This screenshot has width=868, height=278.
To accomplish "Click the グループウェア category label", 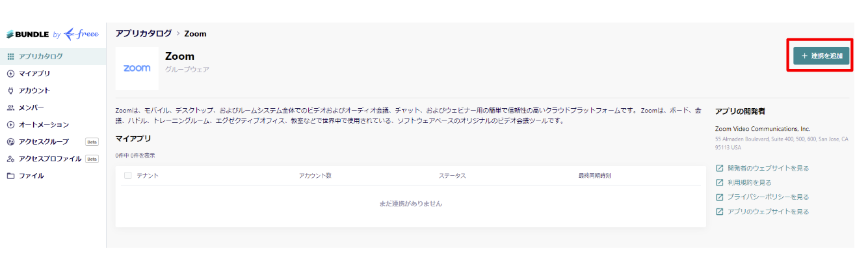I will pyautogui.click(x=187, y=69).
